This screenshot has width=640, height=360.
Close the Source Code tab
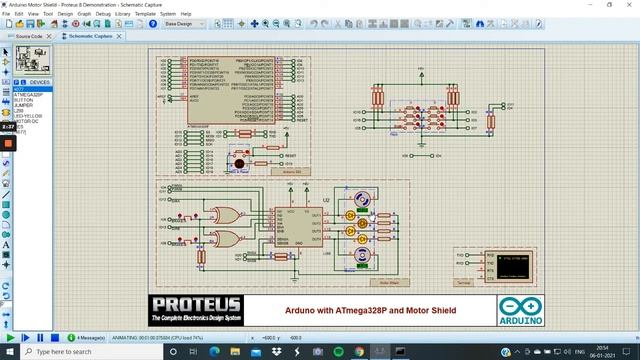(x=49, y=36)
